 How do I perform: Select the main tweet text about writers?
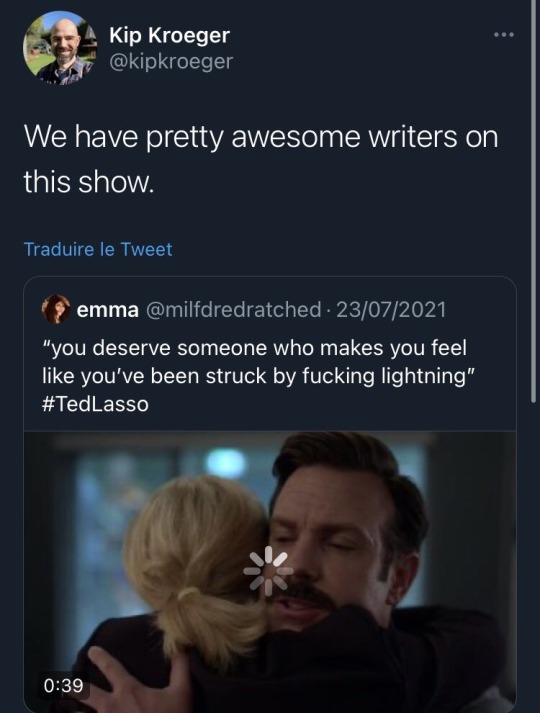pyautogui.click(x=261, y=159)
